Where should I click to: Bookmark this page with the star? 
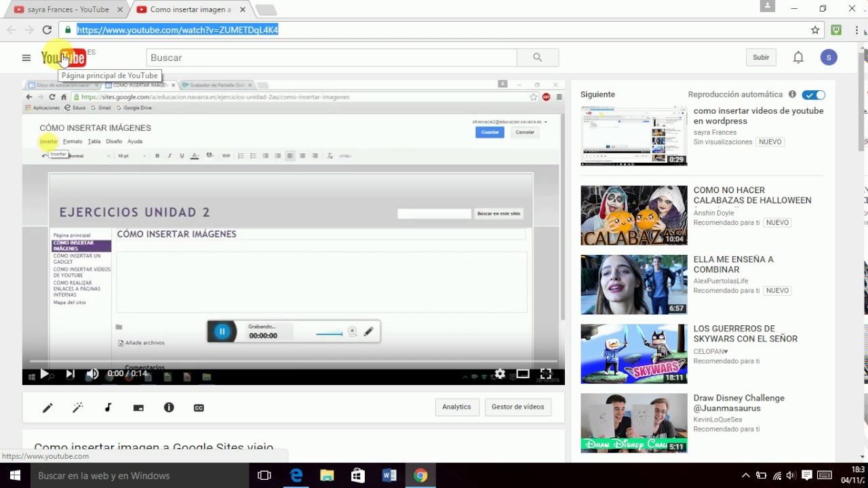[x=815, y=30]
